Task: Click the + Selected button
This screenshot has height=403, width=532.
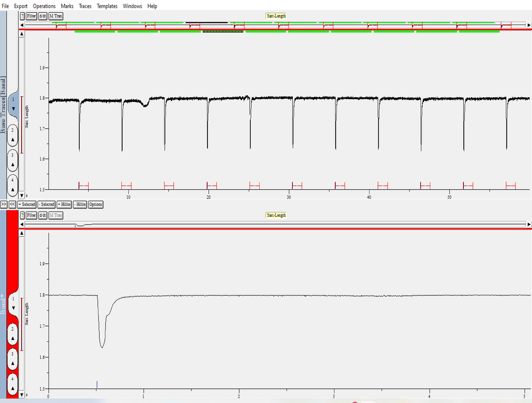Action: 27,204
